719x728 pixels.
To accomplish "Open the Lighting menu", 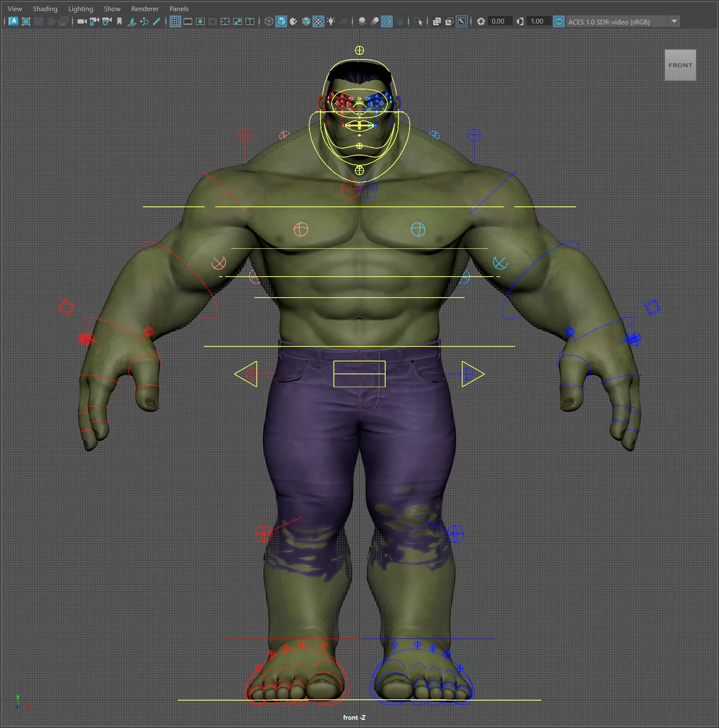I will click(80, 9).
